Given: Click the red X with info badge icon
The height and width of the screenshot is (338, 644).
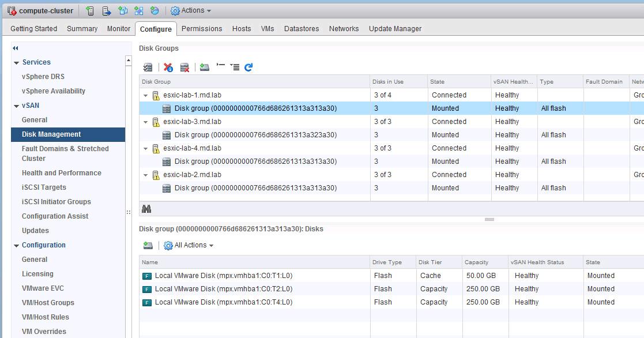Looking at the screenshot, I should [x=168, y=67].
